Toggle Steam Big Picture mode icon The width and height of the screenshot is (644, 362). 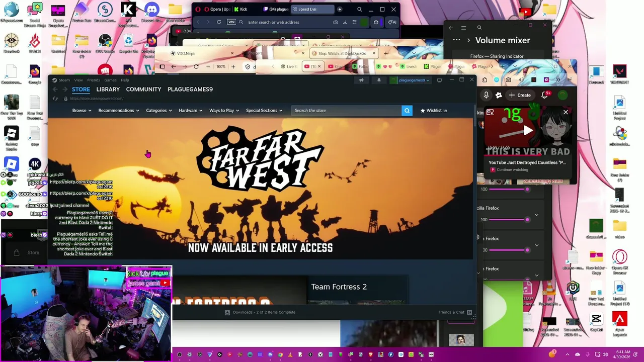[x=439, y=80]
